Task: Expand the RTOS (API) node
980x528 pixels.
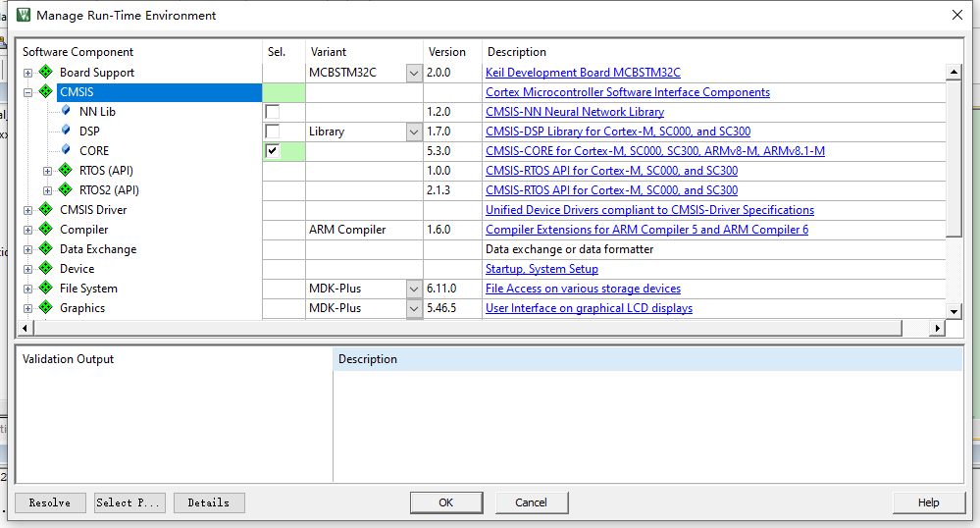Action: pyautogui.click(x=47, y=171)
